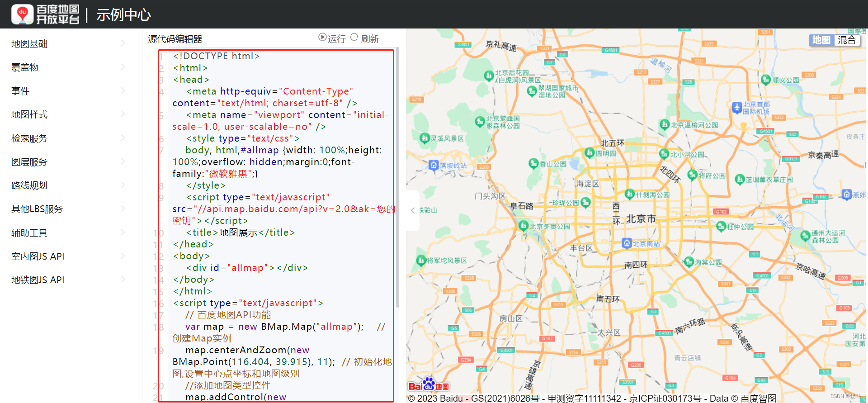Expand the 辅助工具 menu chevron
The width and height of the screenshot is (868, 403).
(123, 232)
